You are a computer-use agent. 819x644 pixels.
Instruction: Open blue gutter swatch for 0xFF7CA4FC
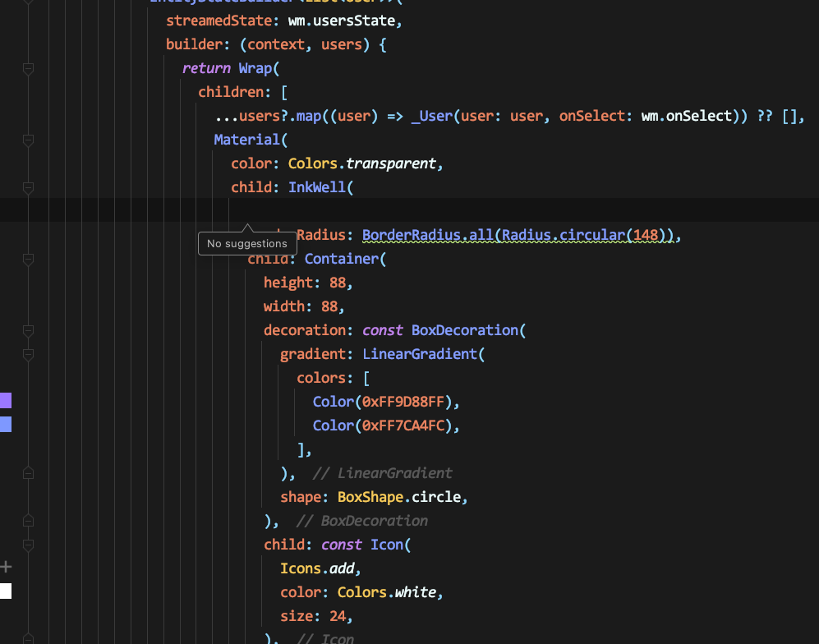click(6, 424)
